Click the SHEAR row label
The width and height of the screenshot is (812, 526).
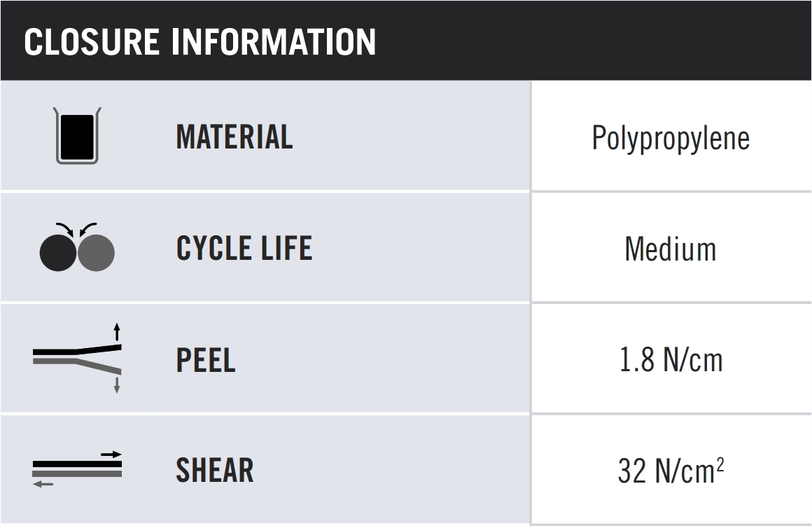pos(215,470)
